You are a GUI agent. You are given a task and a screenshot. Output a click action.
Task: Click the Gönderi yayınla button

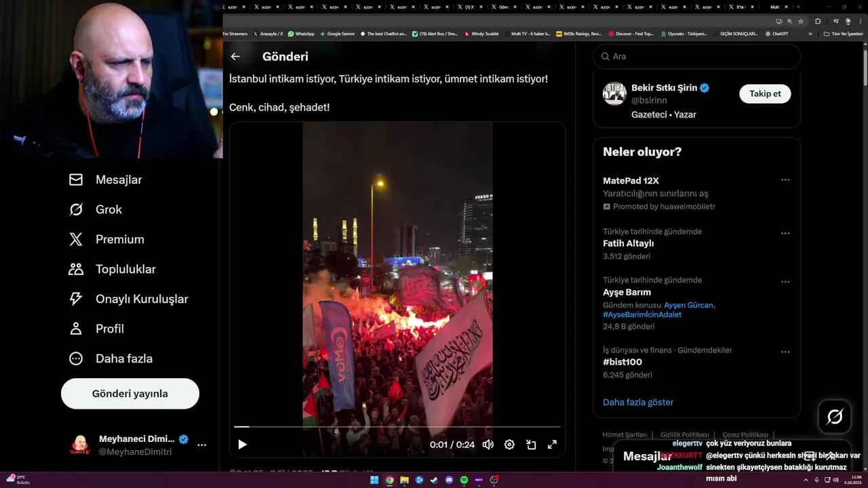(x=130, y=394)
